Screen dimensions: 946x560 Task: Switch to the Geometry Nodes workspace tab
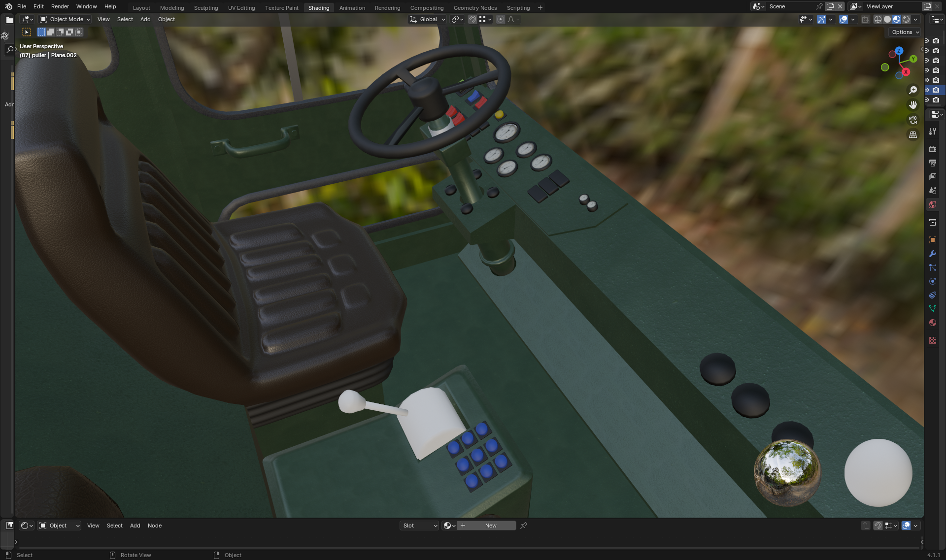475,8
